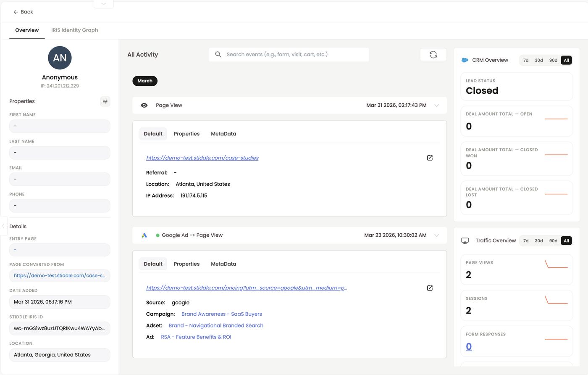Expand the top collapsed panel chevron
Image resolution: width=588 pixels, height=375 pixels.
(x=104, y=4)
